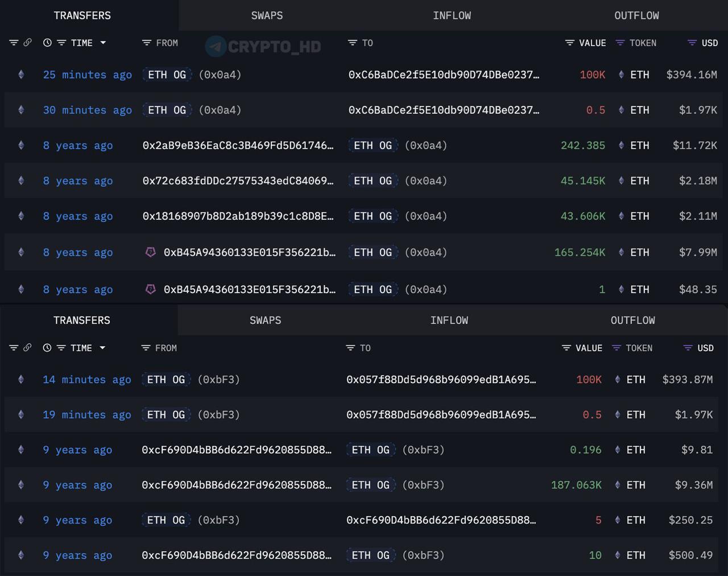Click the ETH OG (0xbF3) label sending 100K ETH
Screen dimensions: 728x576
(x=166, y=380)
